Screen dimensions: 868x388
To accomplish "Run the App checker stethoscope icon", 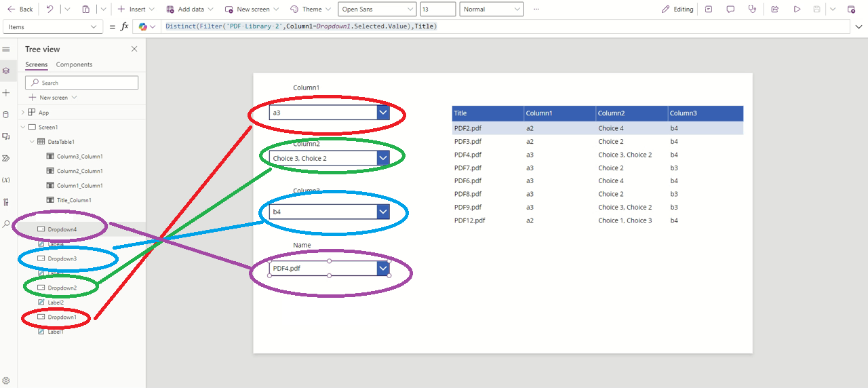I will pos(752,9).
